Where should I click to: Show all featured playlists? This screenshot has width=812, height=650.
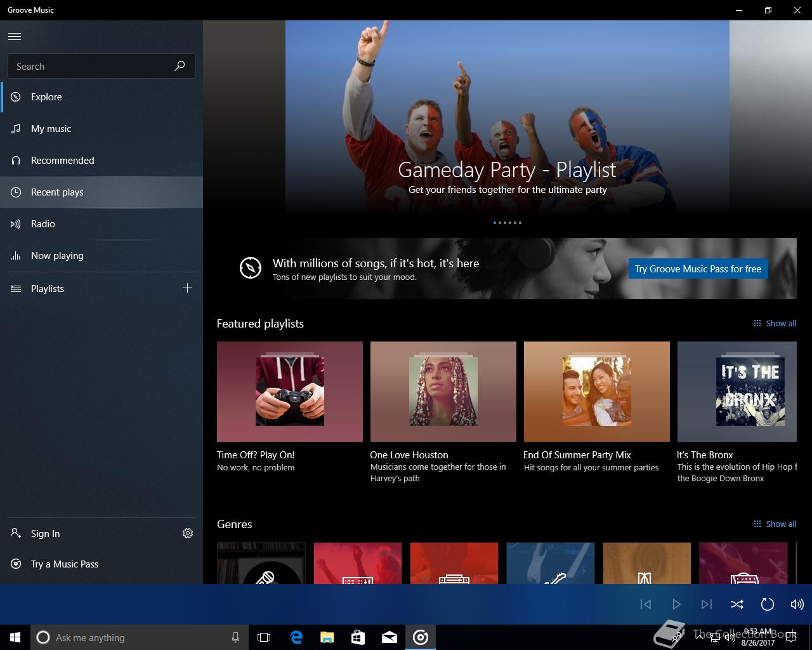(775, 323)
